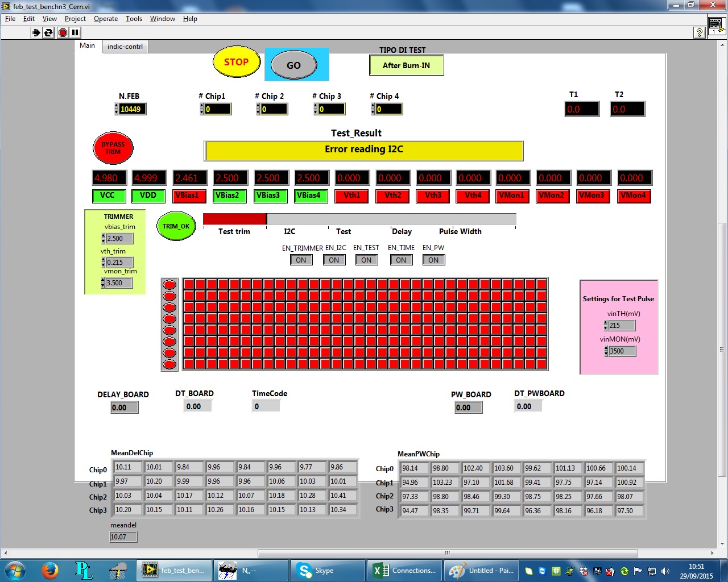This screenshot has height=582, width=728.
Task: Switch to the indic-contrl tab
Action: tap(125, 46)
